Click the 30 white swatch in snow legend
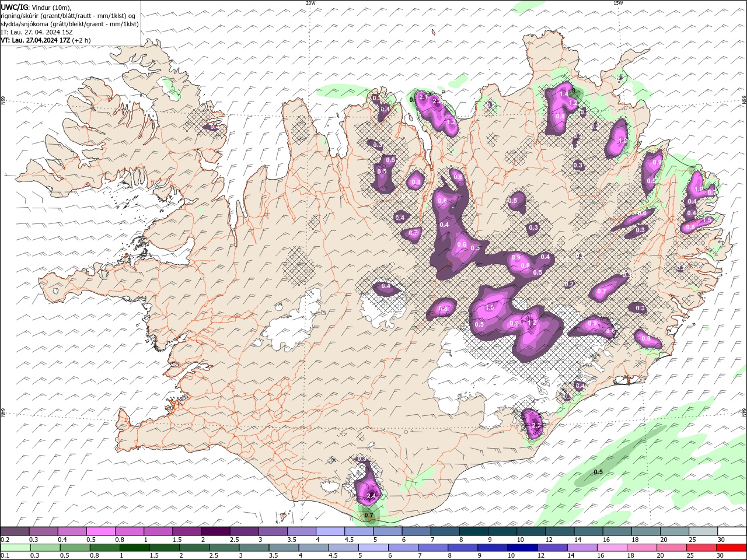Viewport: 747px width, 560px height. click(x=732, y=531)
